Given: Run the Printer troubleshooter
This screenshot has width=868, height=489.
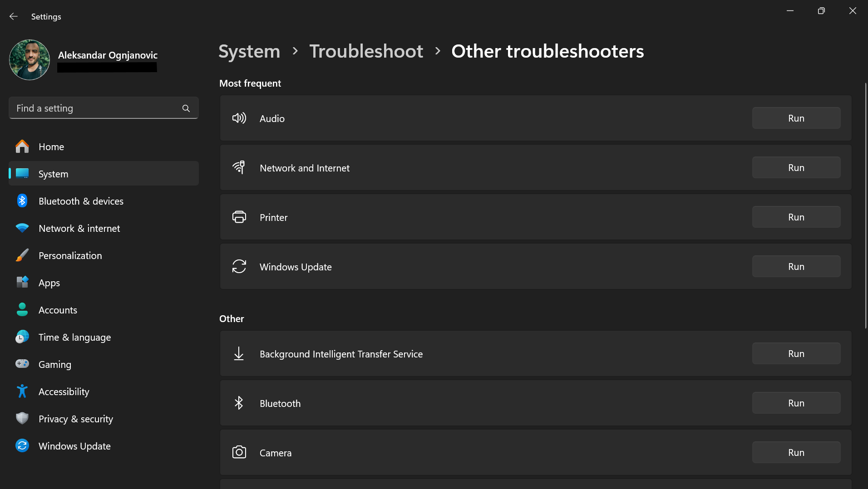Looking at the screenshot, I should [x=796, y=217].
